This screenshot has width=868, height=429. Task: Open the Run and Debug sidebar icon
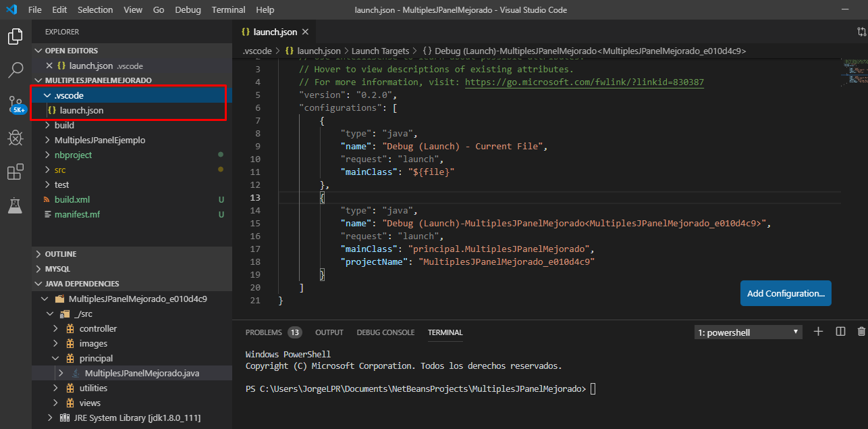(x=15, y=138)
